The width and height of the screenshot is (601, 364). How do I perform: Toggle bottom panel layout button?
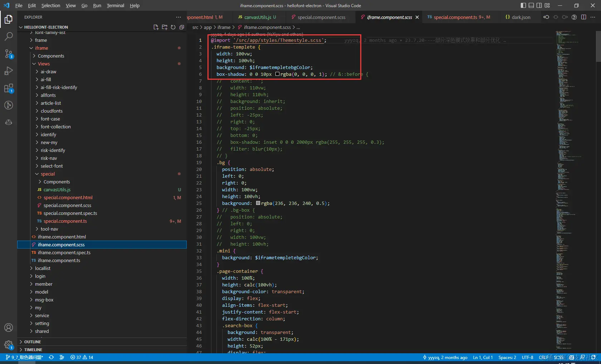pos(531,5)
